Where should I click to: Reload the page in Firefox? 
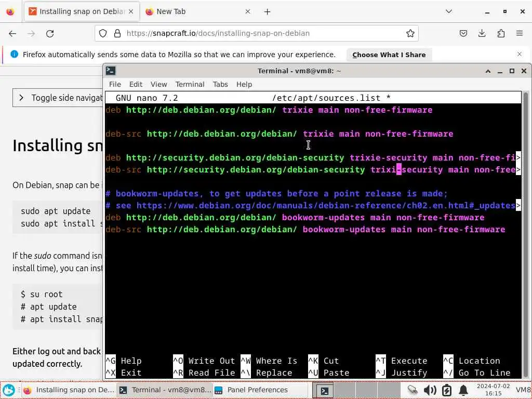pyautogui.click(x=50, y=33)
